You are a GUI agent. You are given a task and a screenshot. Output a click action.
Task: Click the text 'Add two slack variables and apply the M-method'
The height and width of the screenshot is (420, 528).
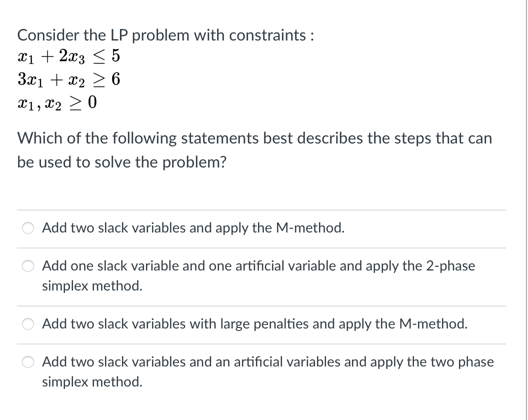(x=193, y=228)
